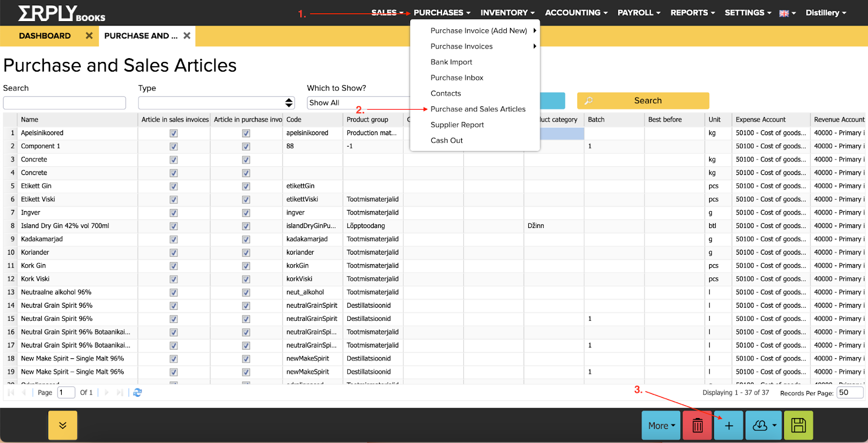
Task: Open the Inventory menu
Action: (x=507, y=12)
